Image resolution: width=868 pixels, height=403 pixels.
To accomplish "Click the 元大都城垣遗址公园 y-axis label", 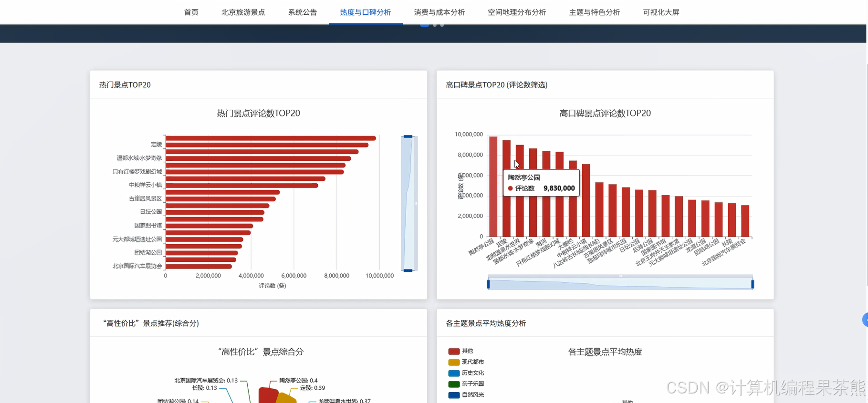I will pyautogui.click(x=137, y=239).
